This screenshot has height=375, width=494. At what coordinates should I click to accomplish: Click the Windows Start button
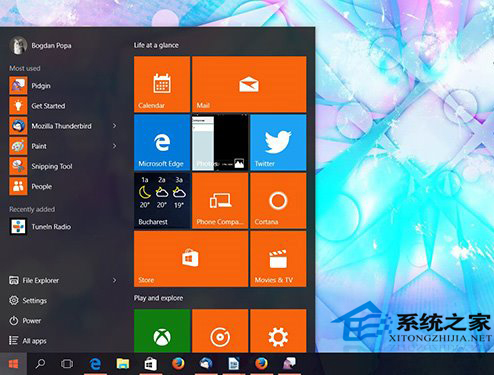[13, 364]
